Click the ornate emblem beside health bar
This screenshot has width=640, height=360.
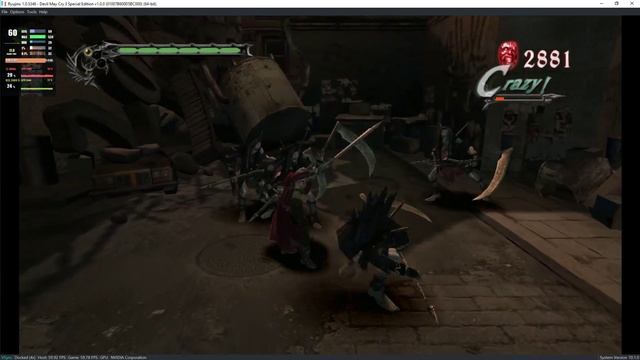coord(91,63)
